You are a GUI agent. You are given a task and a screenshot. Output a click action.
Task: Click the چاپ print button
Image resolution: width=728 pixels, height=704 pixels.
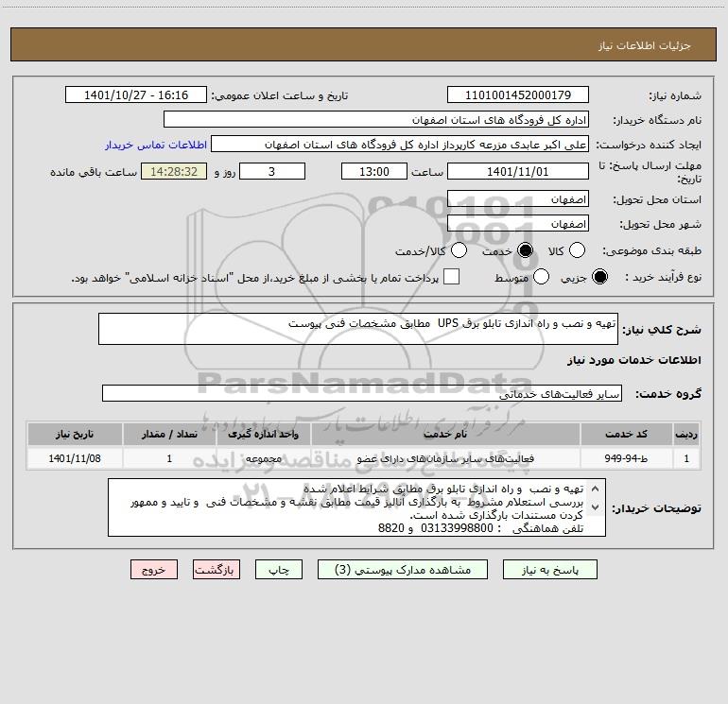pos(279,570)
